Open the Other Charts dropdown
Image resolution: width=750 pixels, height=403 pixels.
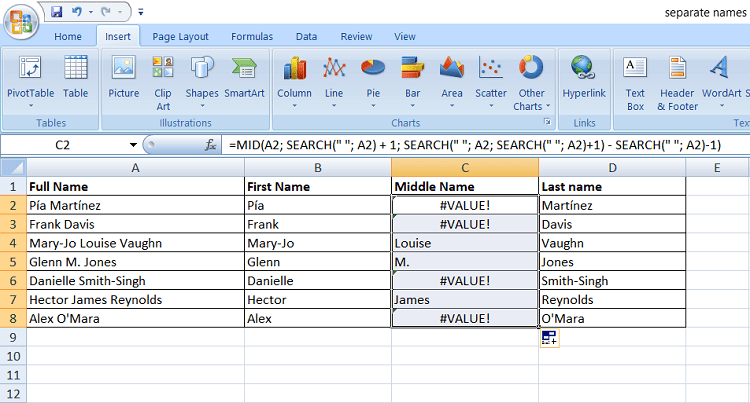(x=548, y=107)
